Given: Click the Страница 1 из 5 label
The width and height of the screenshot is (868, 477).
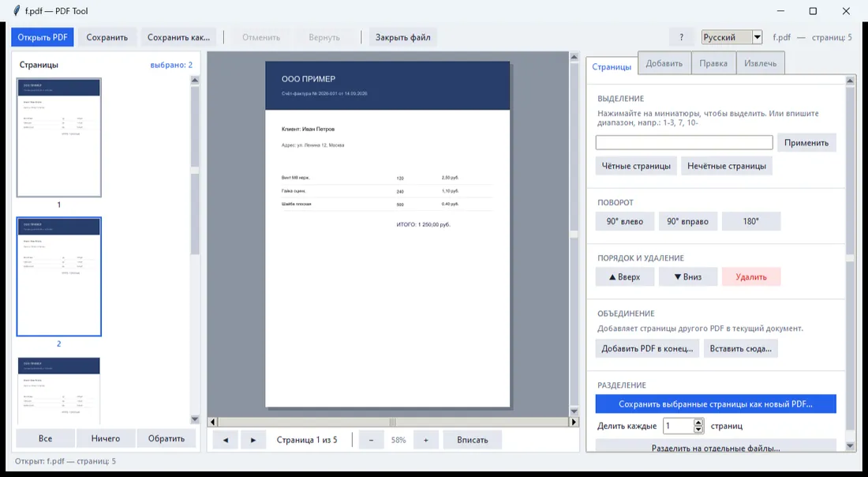Looking at the screenshot, I should point(307,440).
